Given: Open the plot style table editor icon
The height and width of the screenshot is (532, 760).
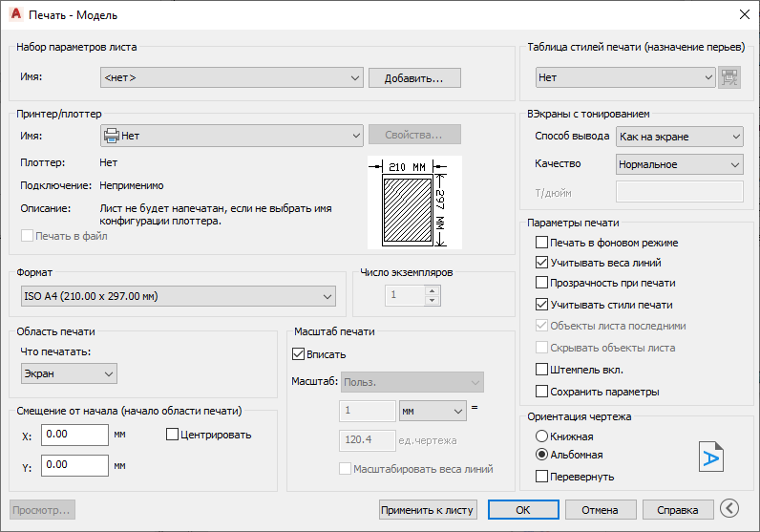Looking at the screenshot, I should point(729,77).
